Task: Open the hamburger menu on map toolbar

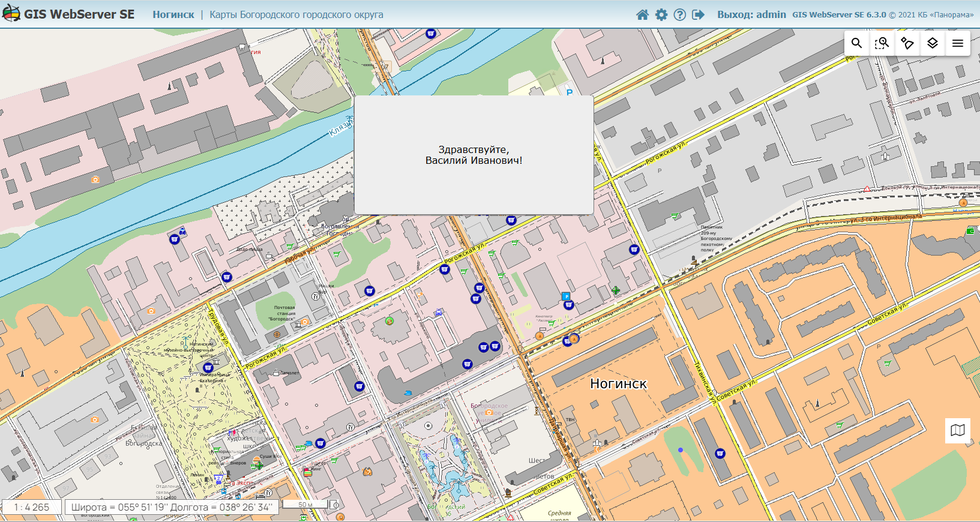Action: pyautogui.click(x=958, y=43)
